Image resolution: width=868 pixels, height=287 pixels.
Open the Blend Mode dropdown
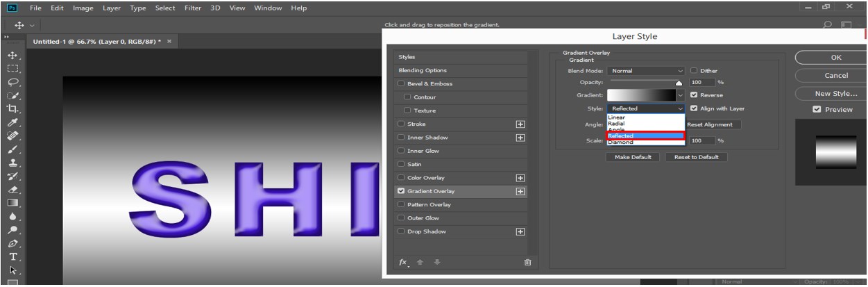(x=646, y=70)
